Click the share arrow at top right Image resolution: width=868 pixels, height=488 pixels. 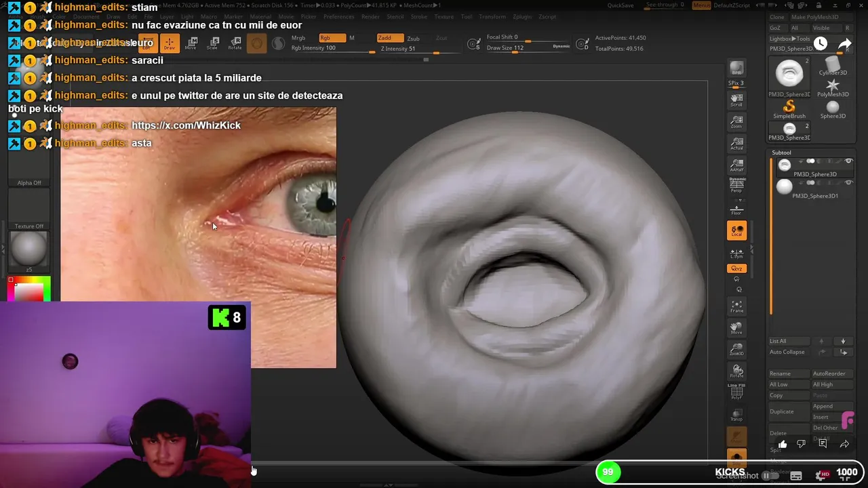844,44
